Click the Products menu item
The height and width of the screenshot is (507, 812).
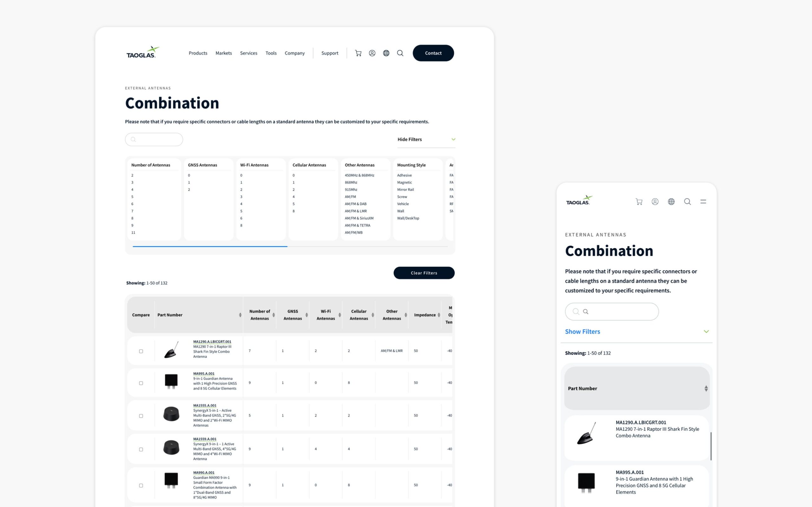(198, 53)
